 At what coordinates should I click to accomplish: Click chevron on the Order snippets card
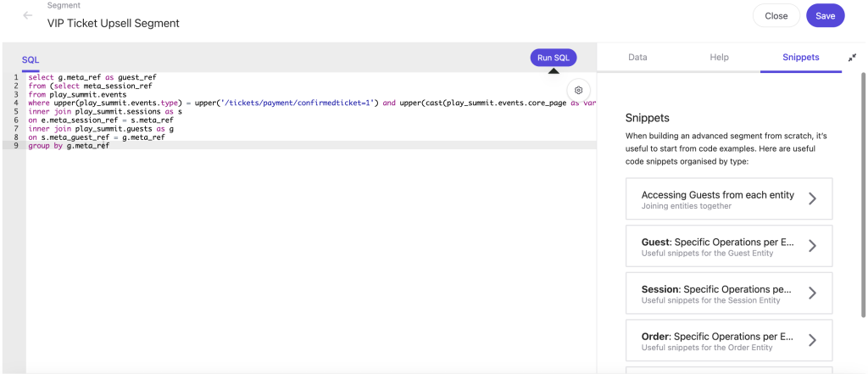(x=812, y=340)
